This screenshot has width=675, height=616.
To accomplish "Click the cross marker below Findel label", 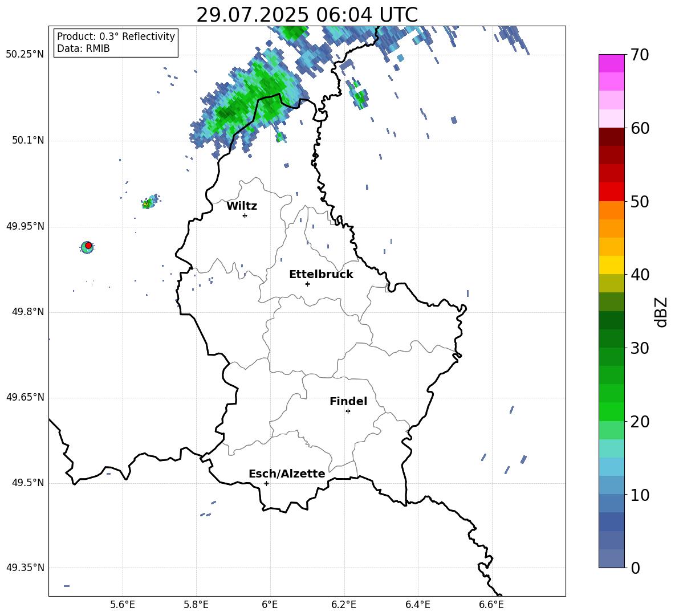I will 348,411.
